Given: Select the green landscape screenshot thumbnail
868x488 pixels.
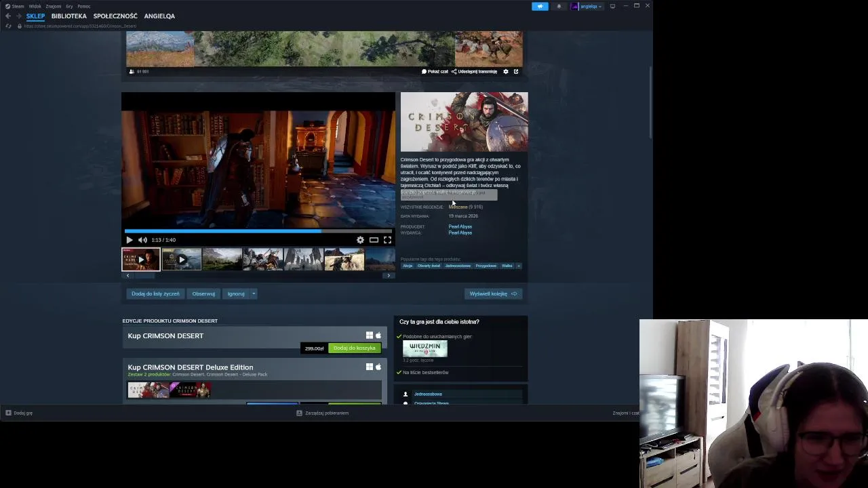Looking at the screenshot, I should (222, 260).
